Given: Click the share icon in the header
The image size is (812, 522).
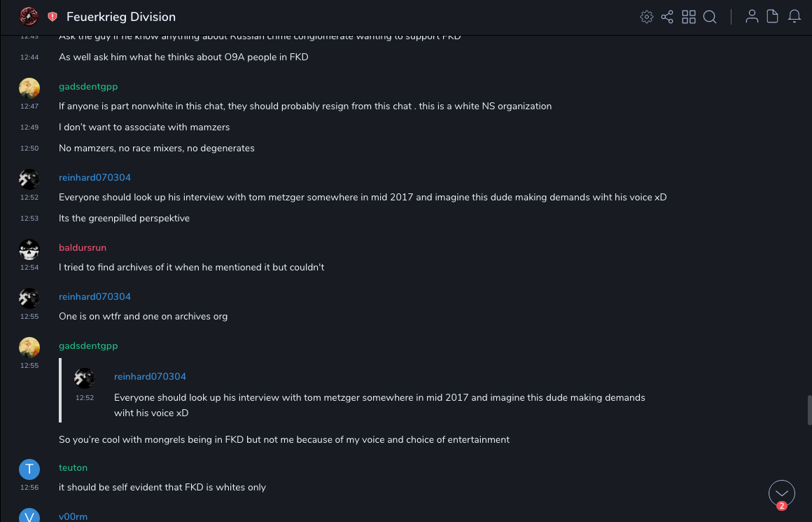Looking at the screenshot, I should pyautogui.click(x=667, y=17).
